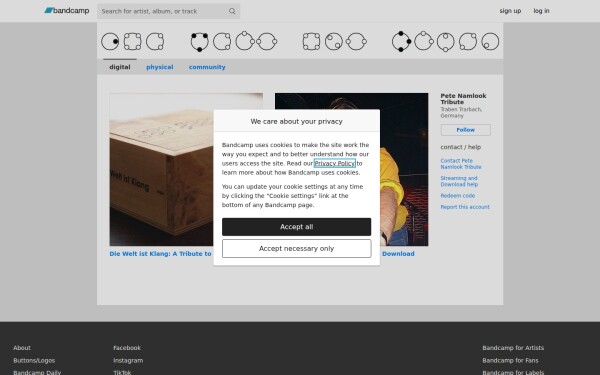This screenshot has height=375, width=600.
Task: Click the Accept all button
Action: point(296,227)
